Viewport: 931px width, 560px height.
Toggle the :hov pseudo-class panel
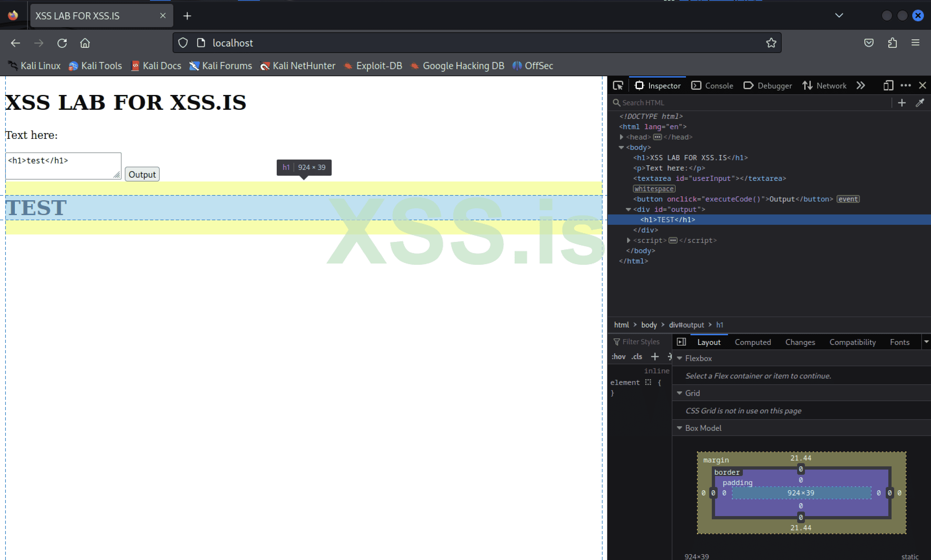[618, 356]
